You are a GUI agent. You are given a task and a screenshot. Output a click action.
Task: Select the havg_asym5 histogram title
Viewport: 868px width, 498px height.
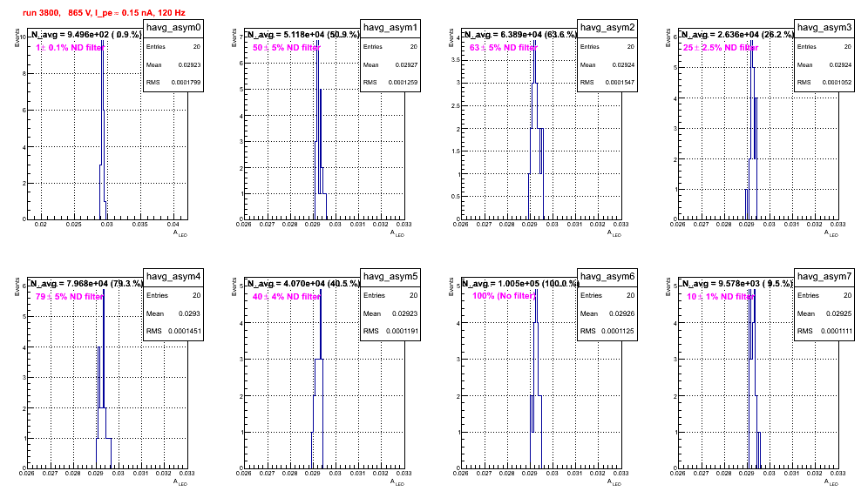click(x=390, y=276)
